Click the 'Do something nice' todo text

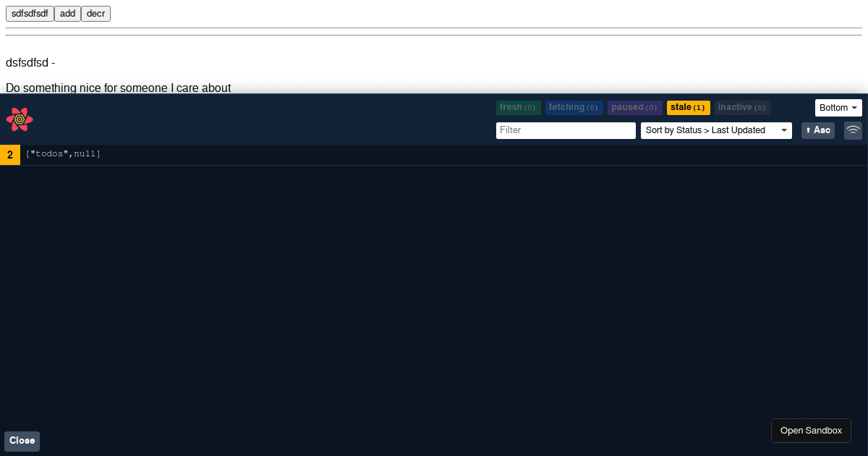119,88
